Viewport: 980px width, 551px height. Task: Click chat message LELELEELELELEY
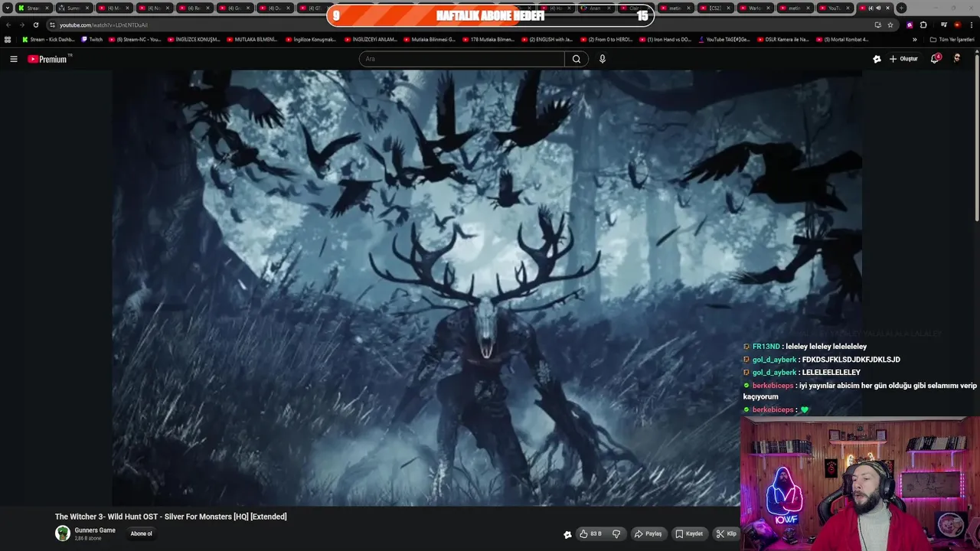(x=831, y=373)
